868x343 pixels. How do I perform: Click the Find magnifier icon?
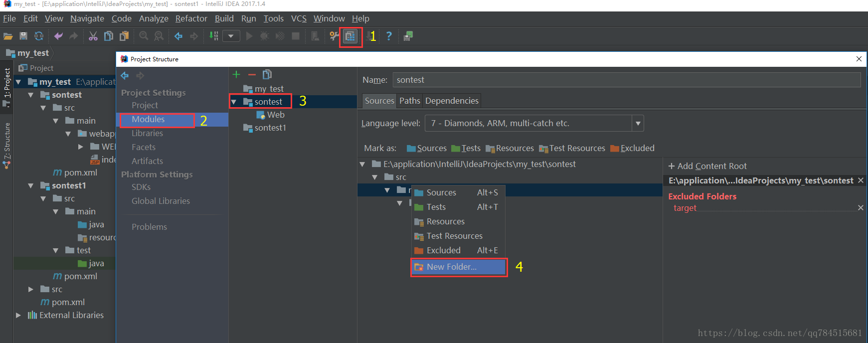tap(144, 36)
